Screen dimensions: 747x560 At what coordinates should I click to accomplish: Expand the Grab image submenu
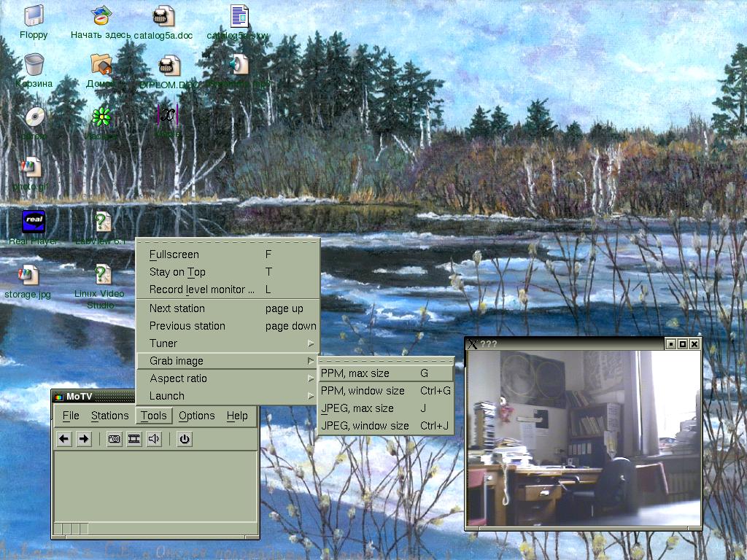228,361
